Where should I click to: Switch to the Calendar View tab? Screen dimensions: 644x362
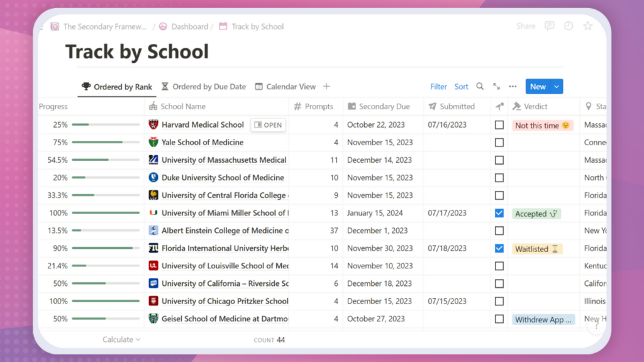(285, 87)
